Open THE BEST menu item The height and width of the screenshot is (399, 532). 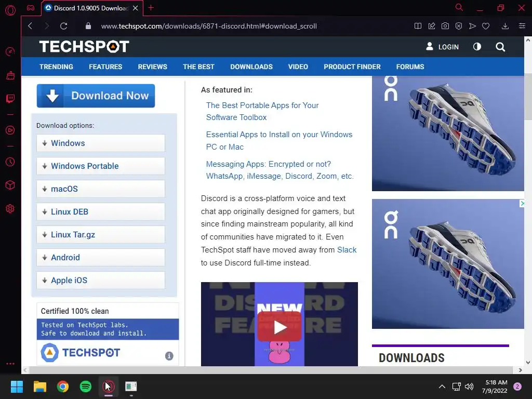pyautogui.click(x=198, y=67)
